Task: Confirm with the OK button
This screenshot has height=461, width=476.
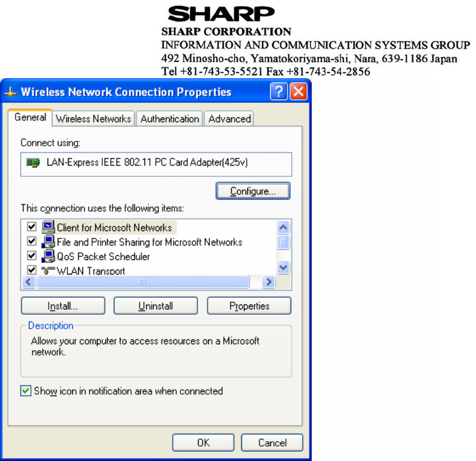Action: click(x=203, y=443)
